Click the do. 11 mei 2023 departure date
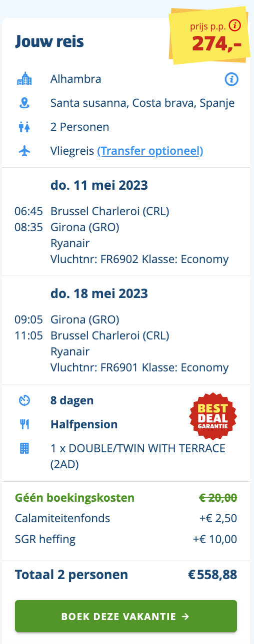 coord(99,185)
